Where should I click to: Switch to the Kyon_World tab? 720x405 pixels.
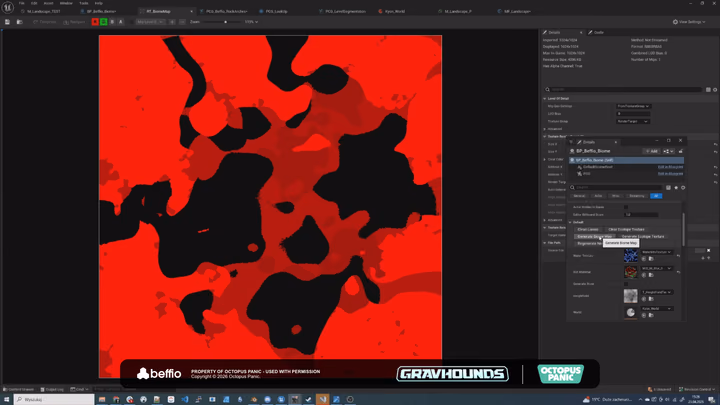(395, 11)
